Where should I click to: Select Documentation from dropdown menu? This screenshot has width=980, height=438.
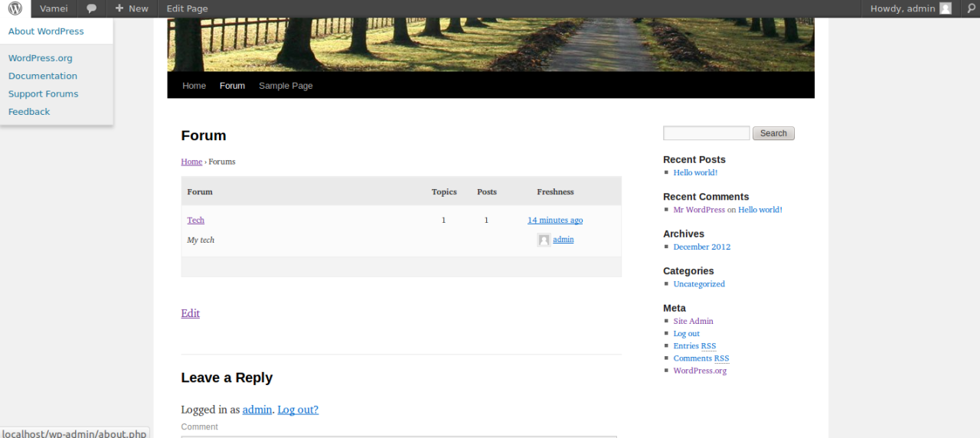pyautogui.click(x=43, y=76)
